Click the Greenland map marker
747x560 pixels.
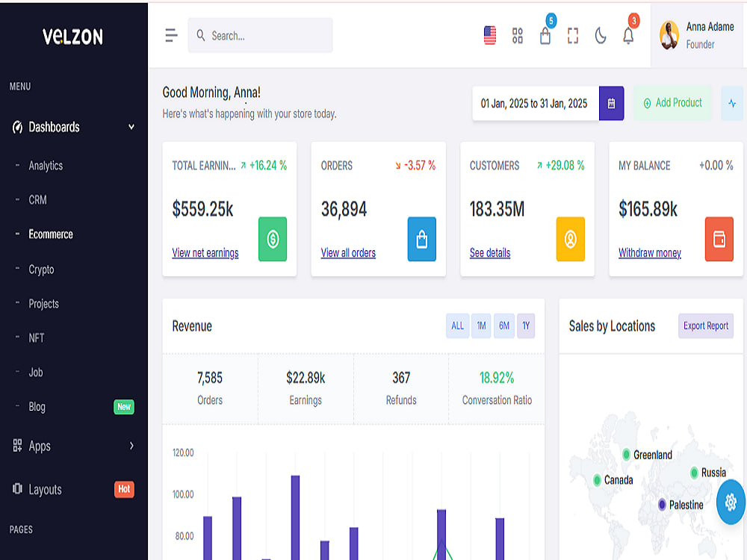pyautogui.click(x=627, y=454)
